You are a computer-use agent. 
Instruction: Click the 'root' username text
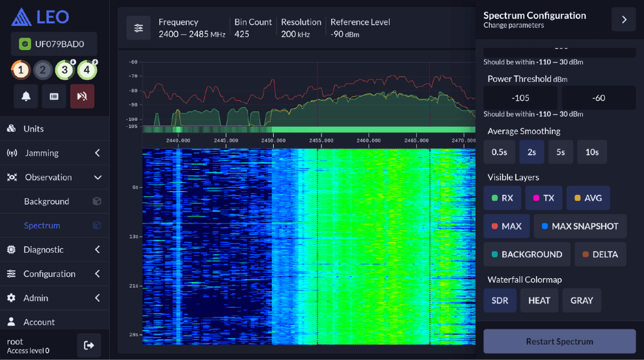coord(15,342)
